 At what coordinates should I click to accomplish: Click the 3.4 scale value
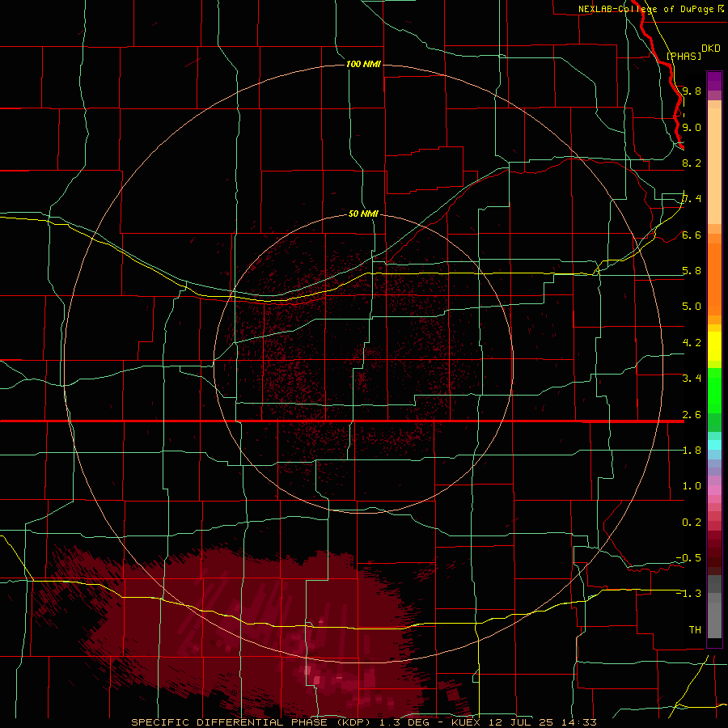point(692,378)
